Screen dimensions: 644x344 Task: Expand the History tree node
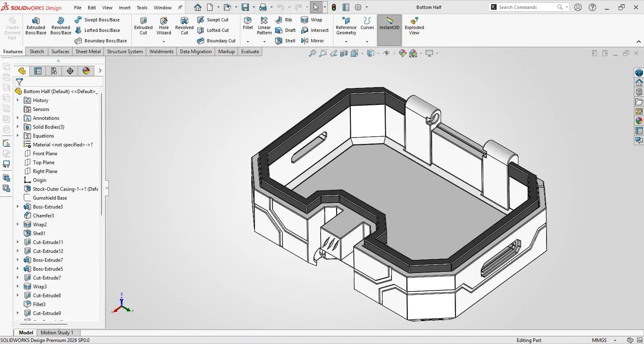[x=18, y=100]
